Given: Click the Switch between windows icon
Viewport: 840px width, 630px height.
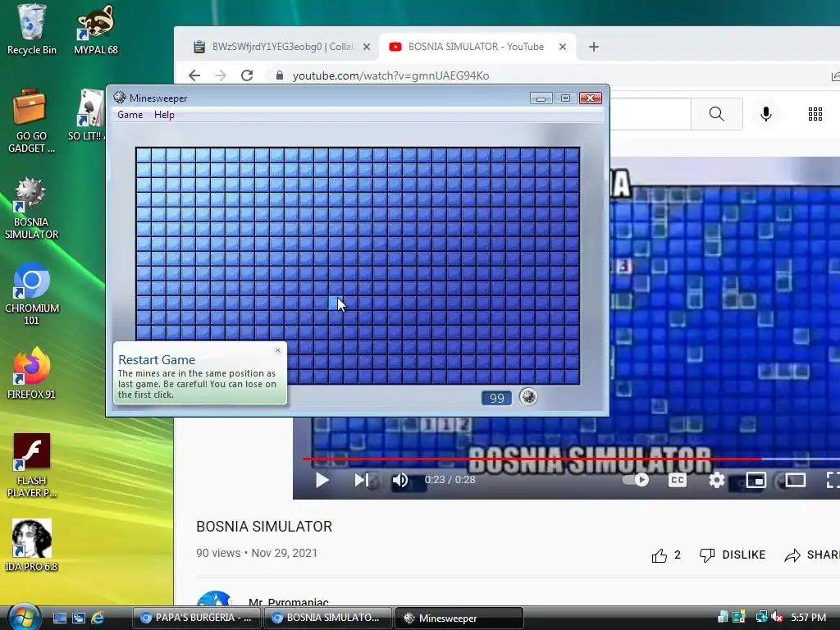Looking at the screenshot, I should click(x=79, y=618).
